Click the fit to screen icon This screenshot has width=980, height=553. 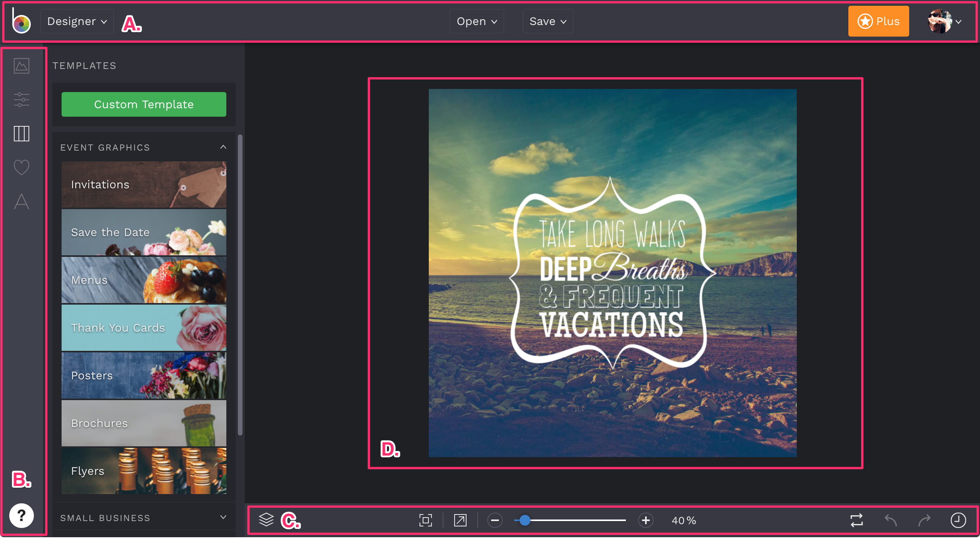pyautogui.click(x=426, y=520)
